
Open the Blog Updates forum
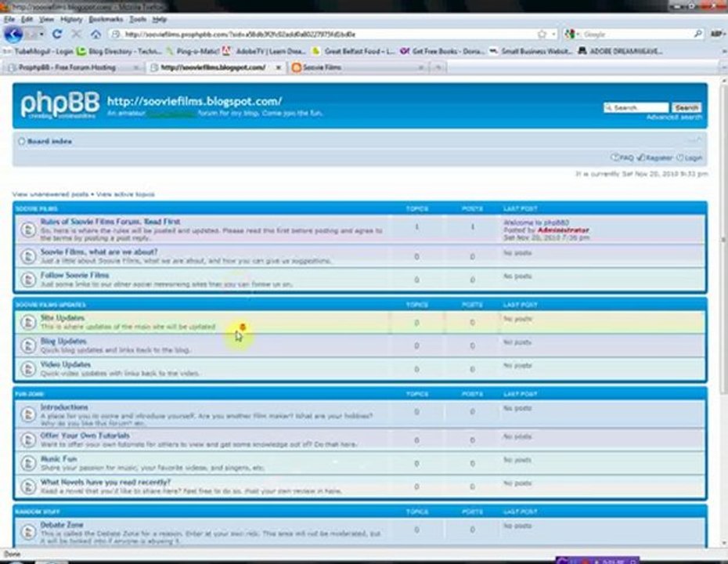63,341
